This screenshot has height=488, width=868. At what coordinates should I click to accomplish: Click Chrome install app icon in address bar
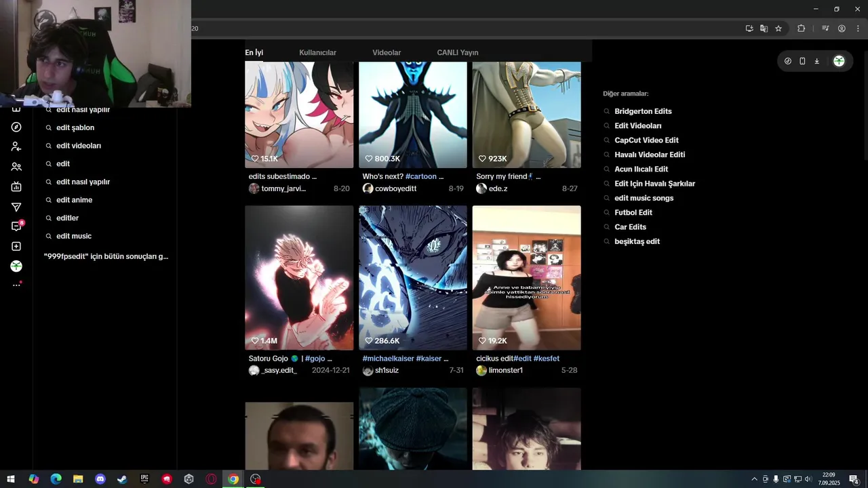pyautogui.click(x=749, y=28)
